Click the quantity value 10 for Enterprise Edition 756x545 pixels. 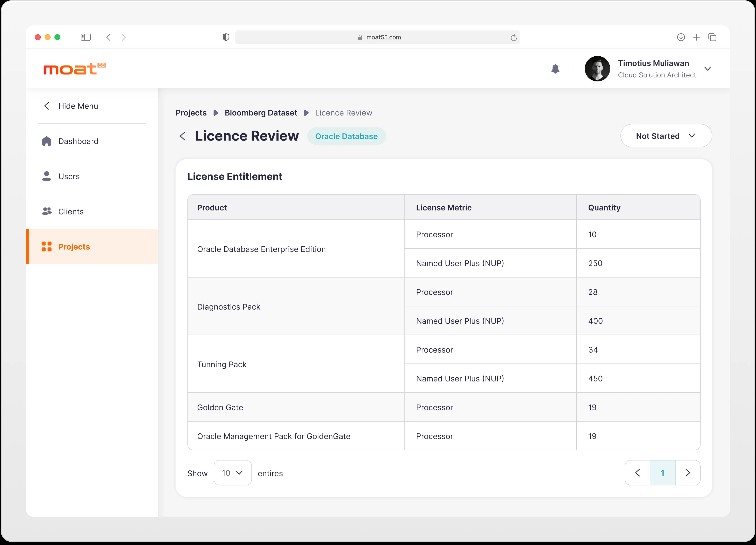coord(592,234)
